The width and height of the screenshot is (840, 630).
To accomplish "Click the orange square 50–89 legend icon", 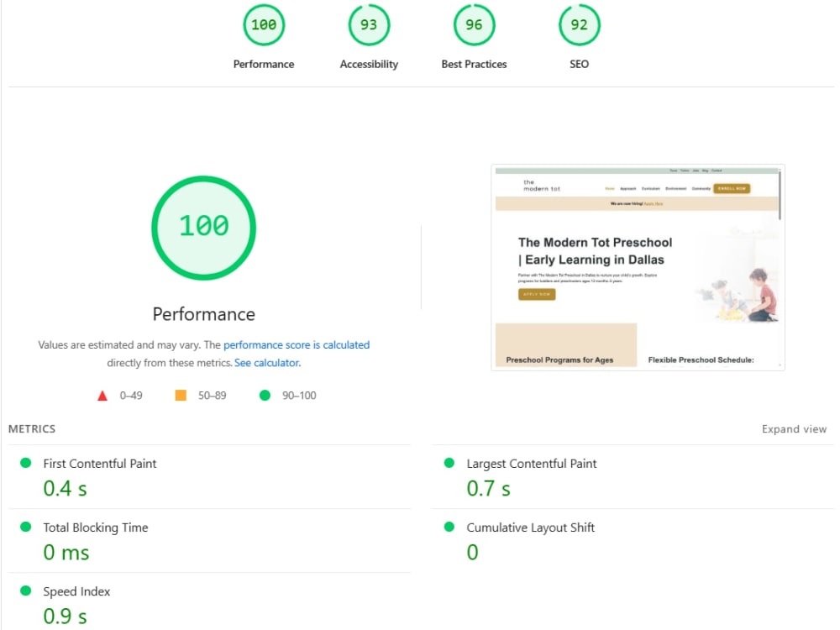I will (181, 396).
